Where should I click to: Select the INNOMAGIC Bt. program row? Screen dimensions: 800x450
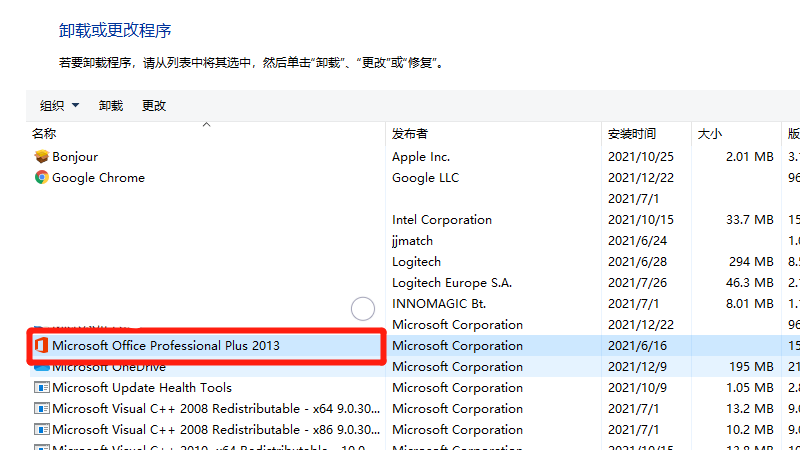tap(441, 304)
